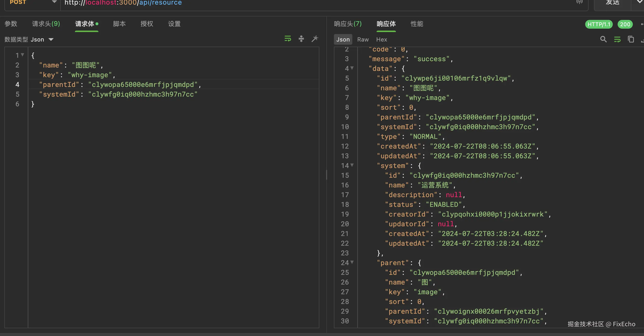Collapse the "system" object in the response
Image resolution: width=644 pixels, height=336 pixels.
pos(352,165)
